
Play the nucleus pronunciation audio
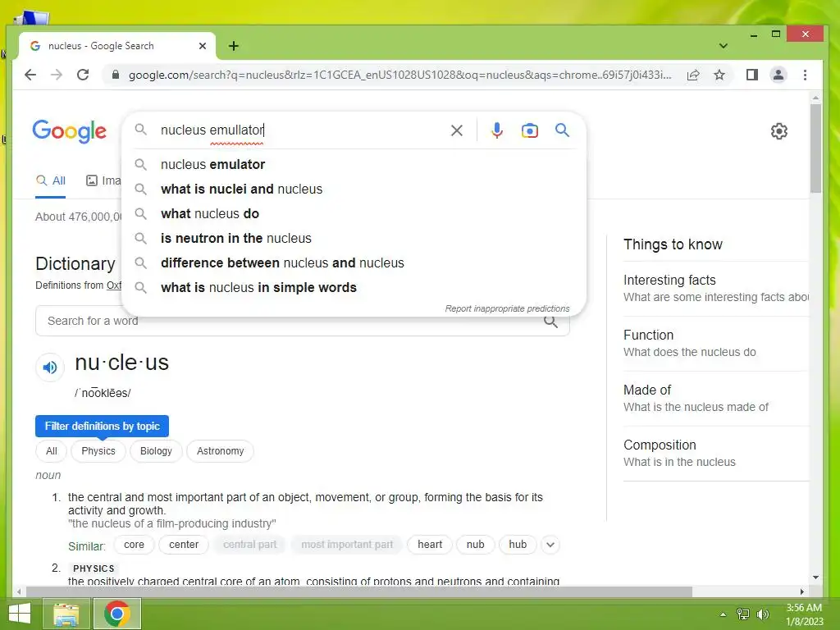[x=50, y=367]
